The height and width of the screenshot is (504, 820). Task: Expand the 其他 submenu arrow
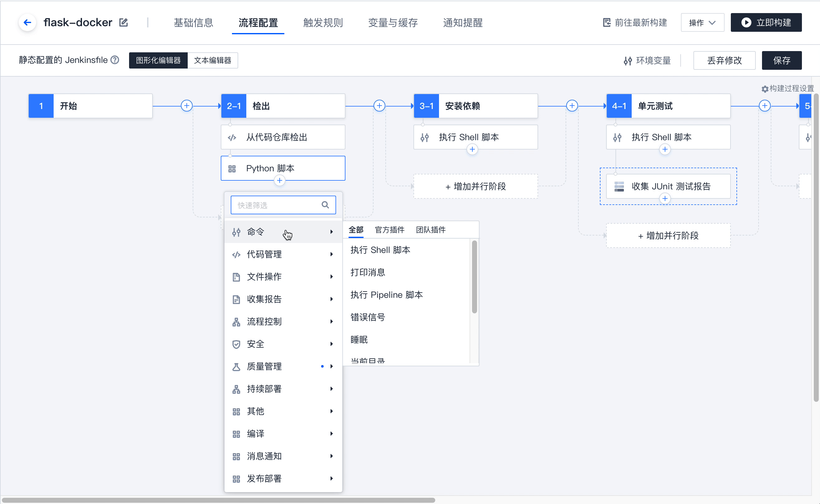331,411
